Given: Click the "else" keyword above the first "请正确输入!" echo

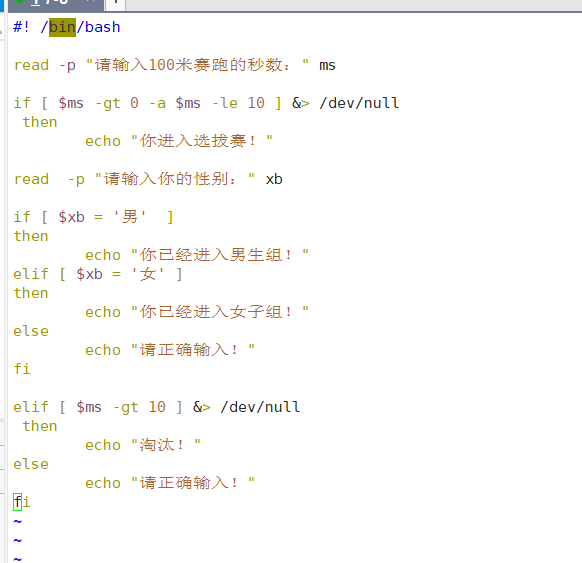Looking at the screenshot, I should pos(31,331).
